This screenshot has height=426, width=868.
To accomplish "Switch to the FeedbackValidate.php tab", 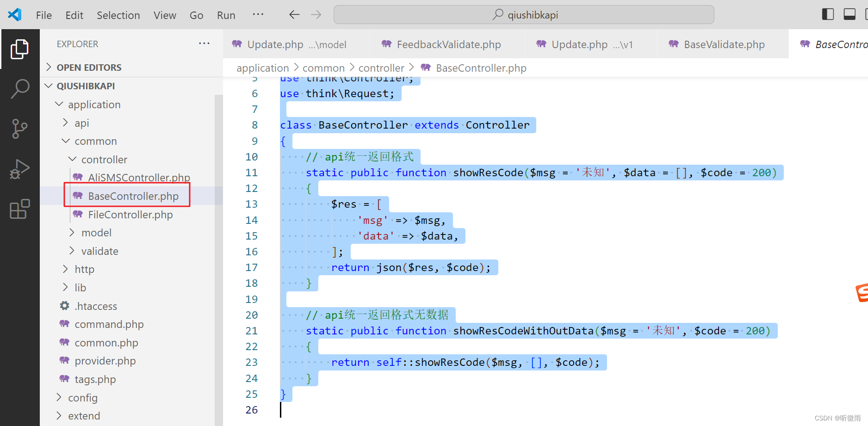I will [448, 44].
